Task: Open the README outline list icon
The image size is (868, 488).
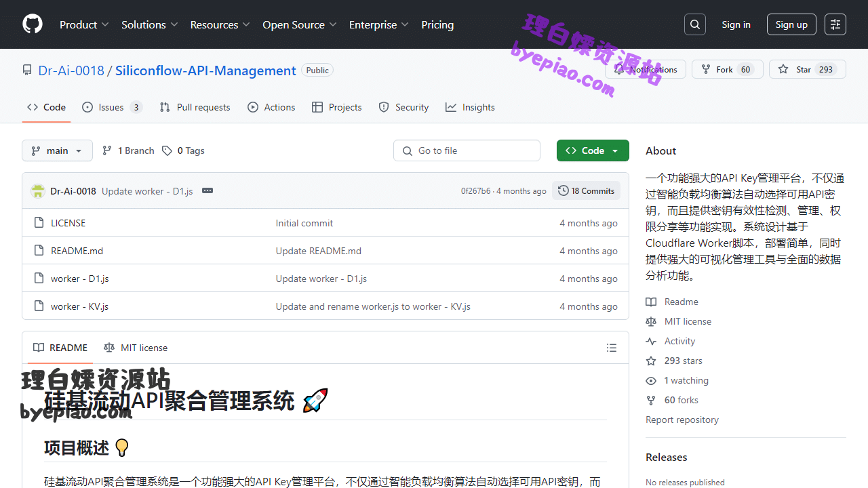Action: [x=612, y=348]
